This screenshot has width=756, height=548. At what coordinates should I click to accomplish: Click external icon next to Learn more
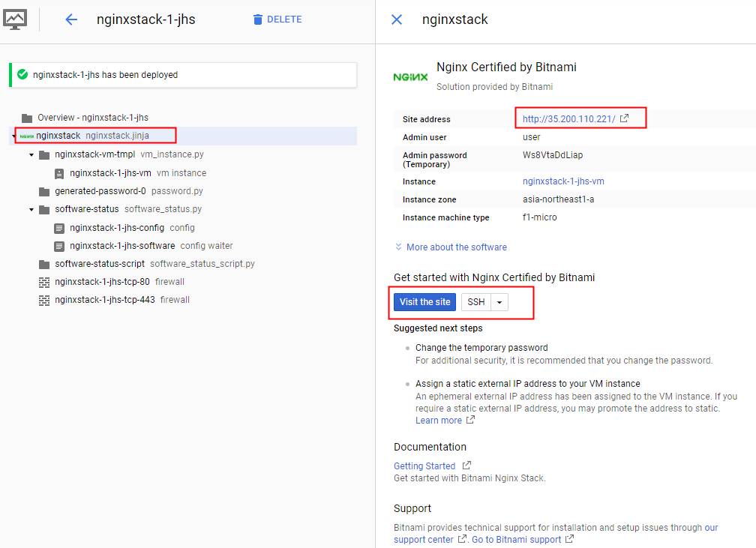point(470,420)
